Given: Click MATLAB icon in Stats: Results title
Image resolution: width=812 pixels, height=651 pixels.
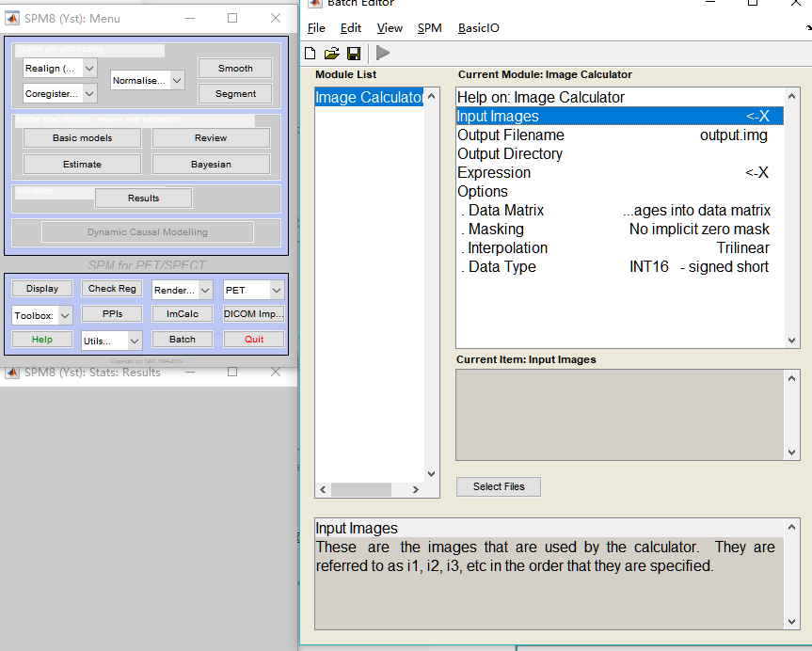Looking at the screenshot, I should pos(12,373).
